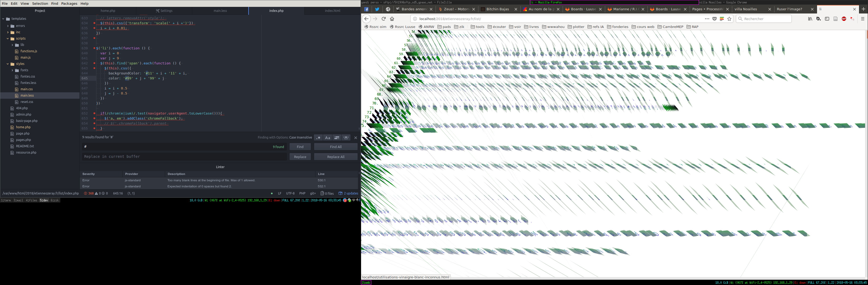
Task: Click the Adblock Plus icon
Action: 844,19
